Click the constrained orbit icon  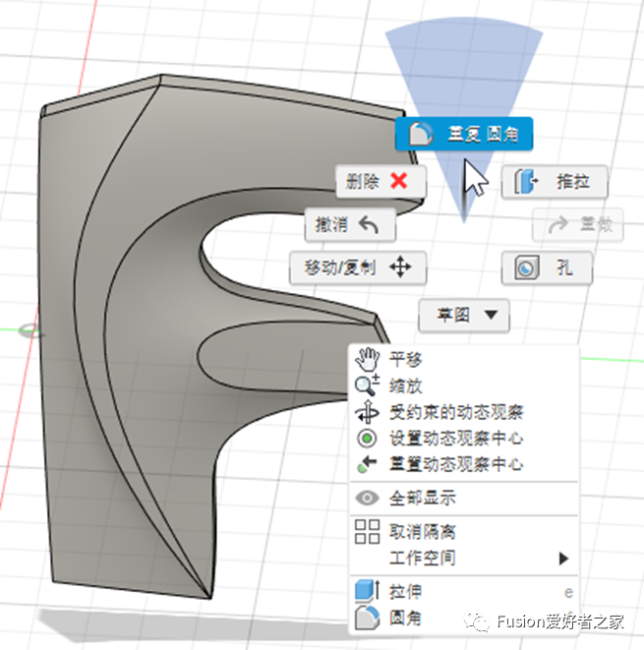click(x=368, y=412)
